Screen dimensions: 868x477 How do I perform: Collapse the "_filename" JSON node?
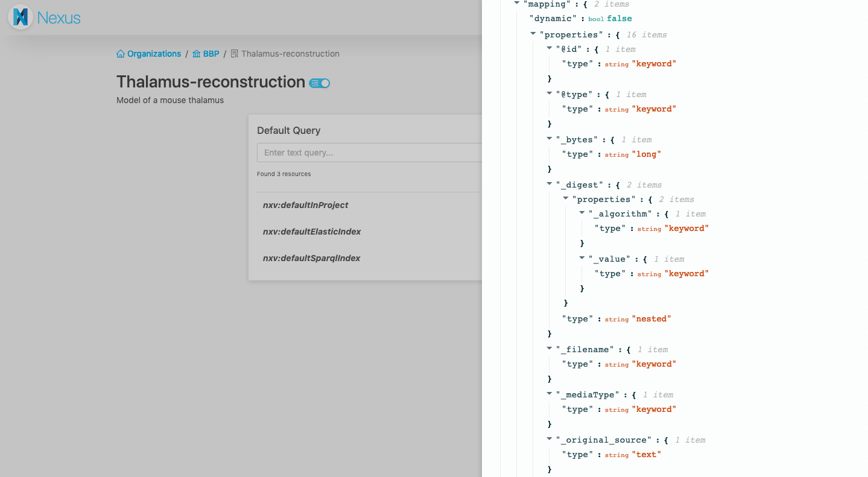(550, 349)
